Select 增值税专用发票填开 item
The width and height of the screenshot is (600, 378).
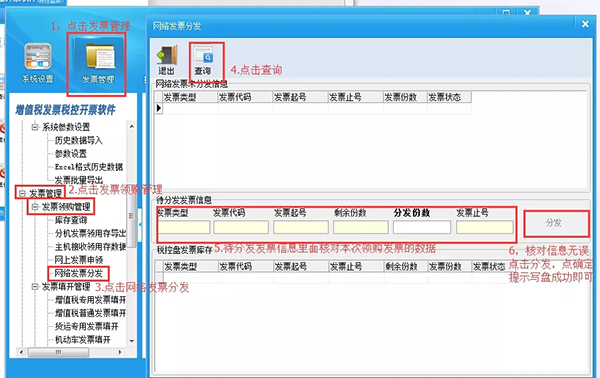click(90, 300)
